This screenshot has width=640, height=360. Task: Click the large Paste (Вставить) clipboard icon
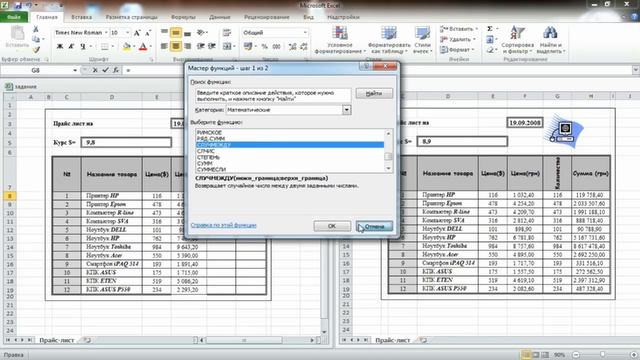(x=17, y=33)
